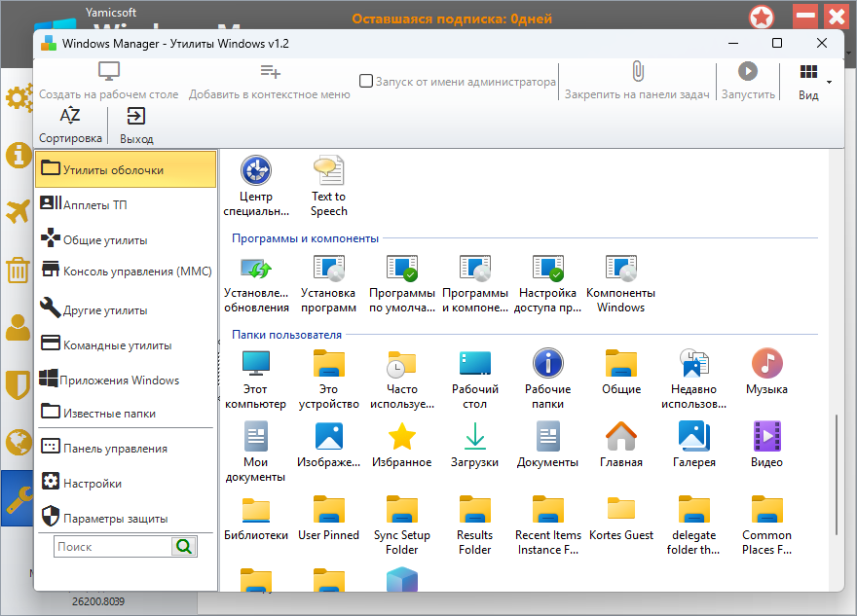Open the Загрузки folder icon
The height and width of the screenshot is (616, 857).
click(x=474, y=437)
